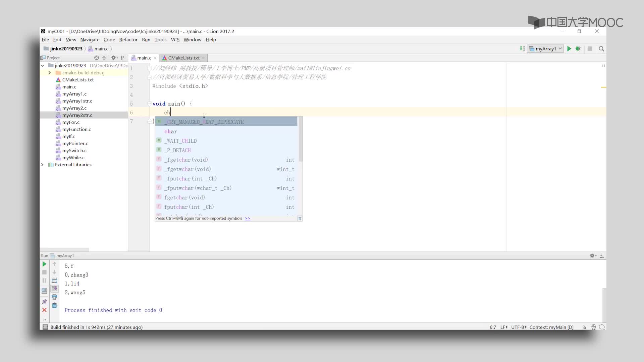644x362 pixels.
Task: Click the Run panel pause output button
Action: click(x=44, y=281)
